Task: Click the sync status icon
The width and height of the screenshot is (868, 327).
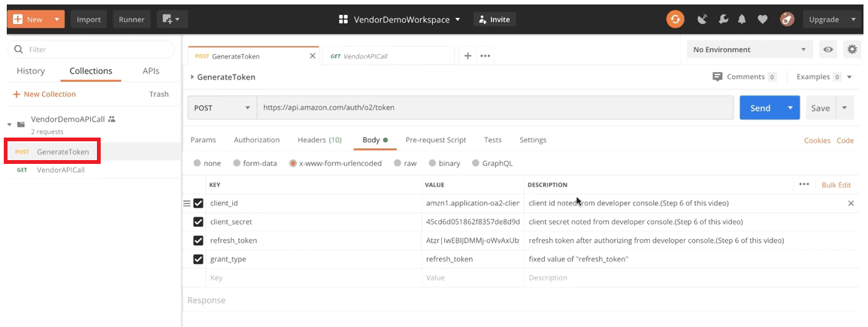Action: [675, 20]
